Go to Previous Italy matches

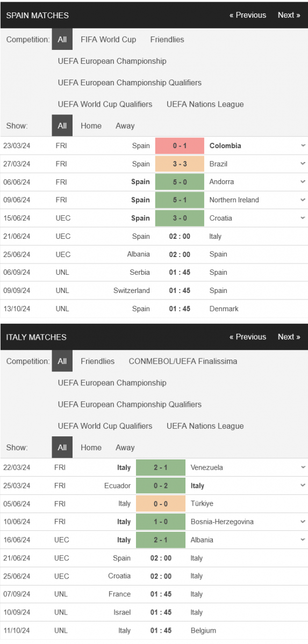(248, 337)
